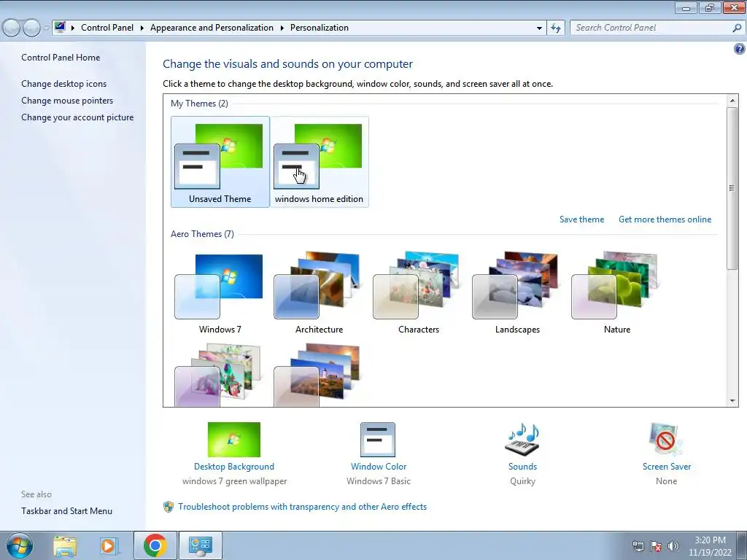Click the volume speaker tray icon
747x560 pixels.
click(673, 546)
